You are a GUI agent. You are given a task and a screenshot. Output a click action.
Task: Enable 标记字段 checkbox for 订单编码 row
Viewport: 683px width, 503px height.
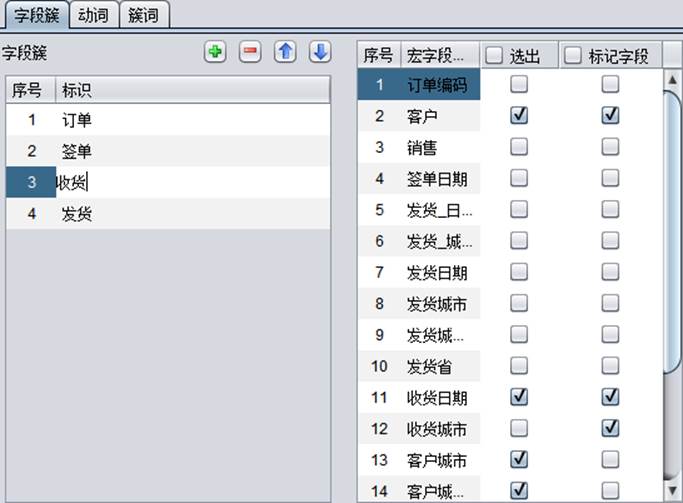[x=610, y=85]
